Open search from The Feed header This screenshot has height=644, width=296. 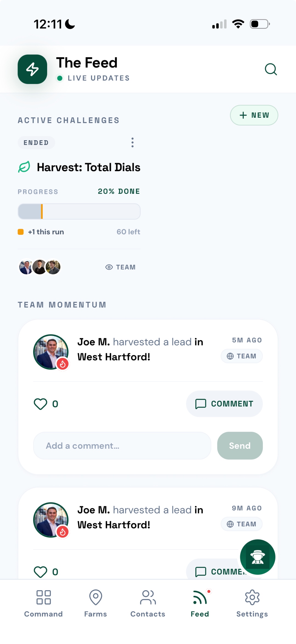(x=271, y=69)
